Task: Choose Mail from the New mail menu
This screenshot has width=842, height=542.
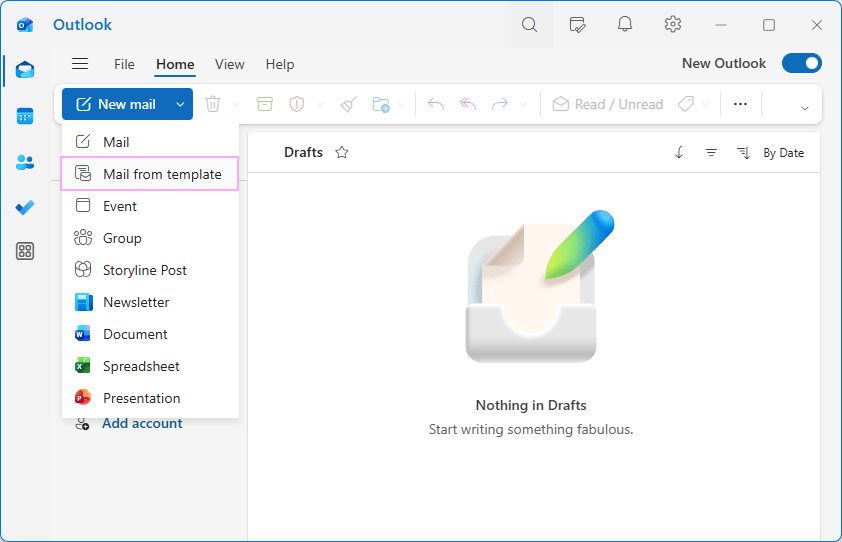Action: pos(150,142)
